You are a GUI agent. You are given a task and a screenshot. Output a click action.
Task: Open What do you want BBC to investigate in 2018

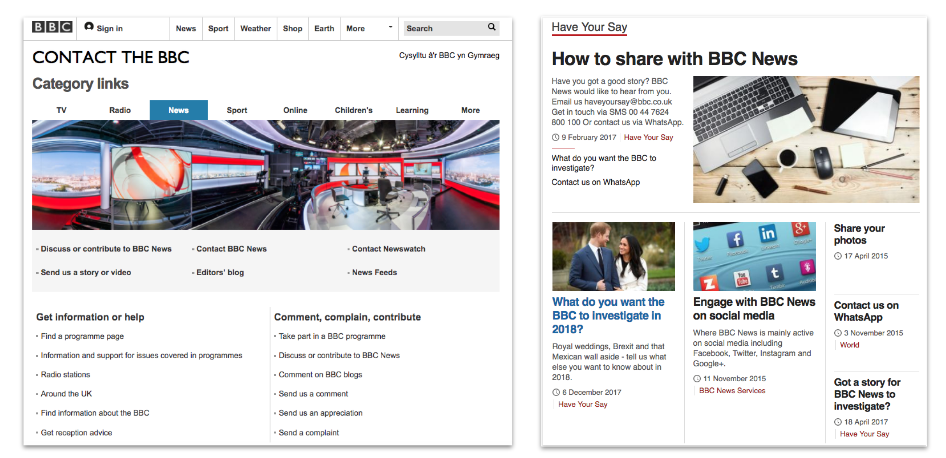pos(608,316)
